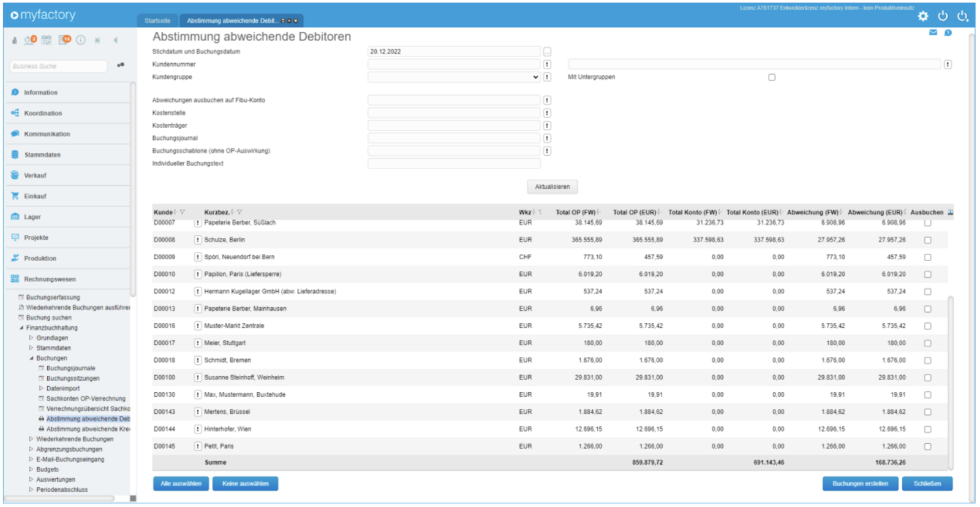The width and height of the screenshot is (980, 507).
Task: Open lookup icon next to Kundennummer field
Action: (547, 64)
